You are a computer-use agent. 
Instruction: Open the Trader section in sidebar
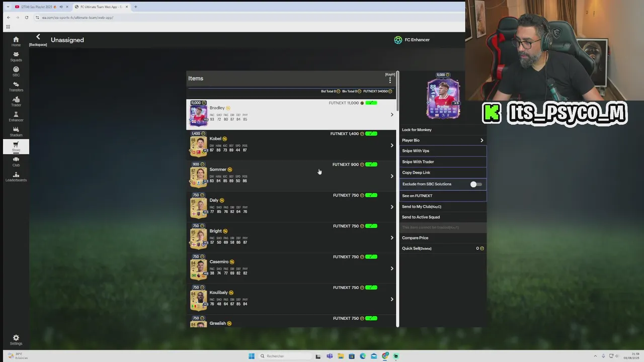pyautogui.click(x=16, y=102)
